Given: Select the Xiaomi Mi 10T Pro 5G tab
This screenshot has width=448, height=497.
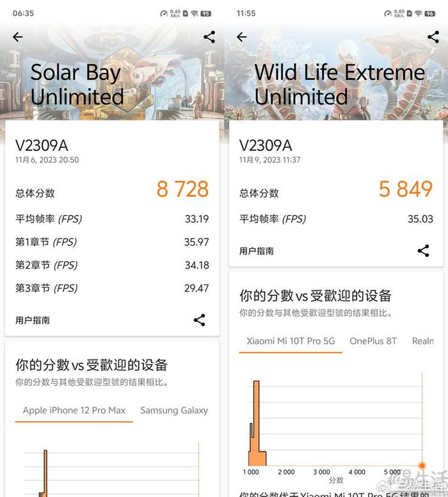Looking at the screenshot, I should [291, 341].
